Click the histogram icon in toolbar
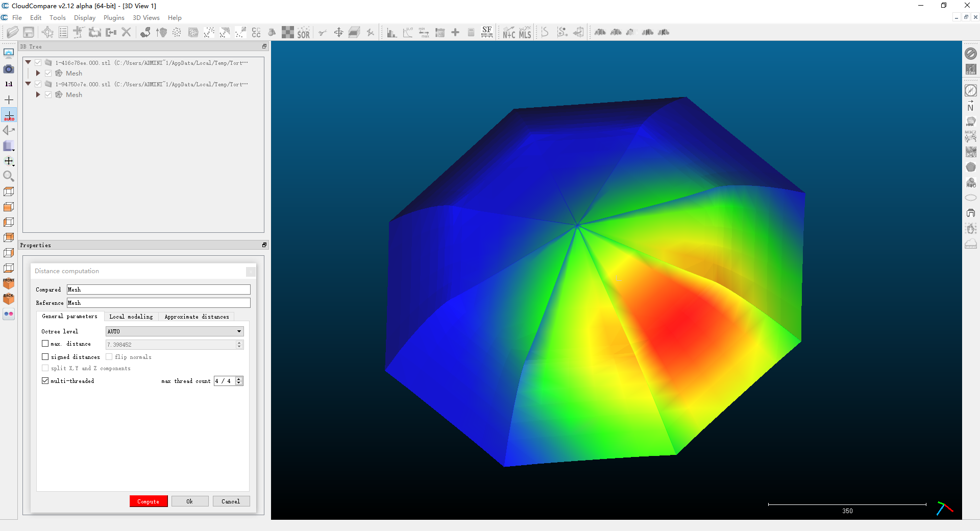This screenshot has height=531, width=980. pyautogui.click(x=391, y=33)
